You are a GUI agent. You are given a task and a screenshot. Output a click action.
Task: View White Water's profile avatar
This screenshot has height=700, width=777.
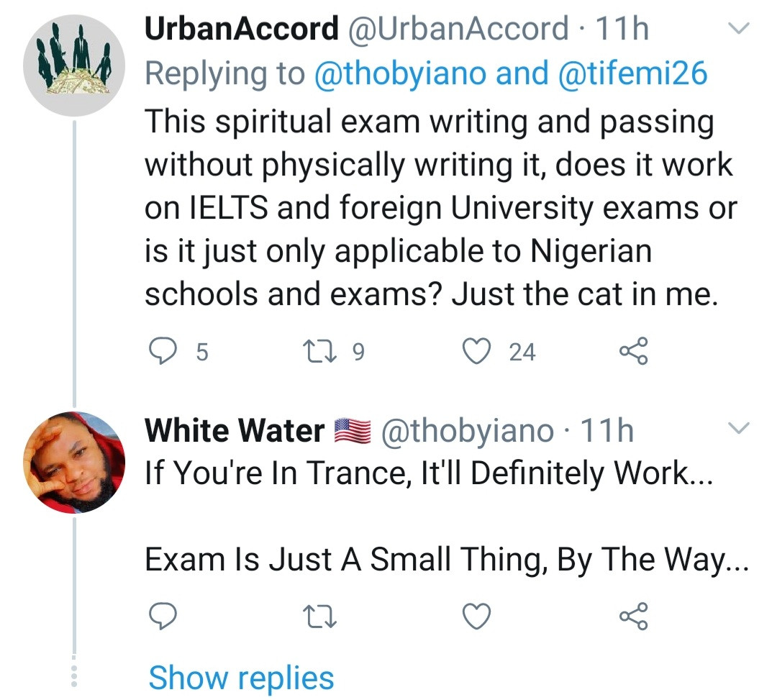click(75, 462)
